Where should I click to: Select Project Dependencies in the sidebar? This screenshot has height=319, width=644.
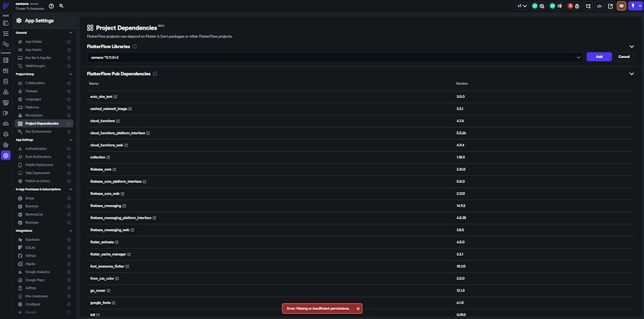(44, 123)
